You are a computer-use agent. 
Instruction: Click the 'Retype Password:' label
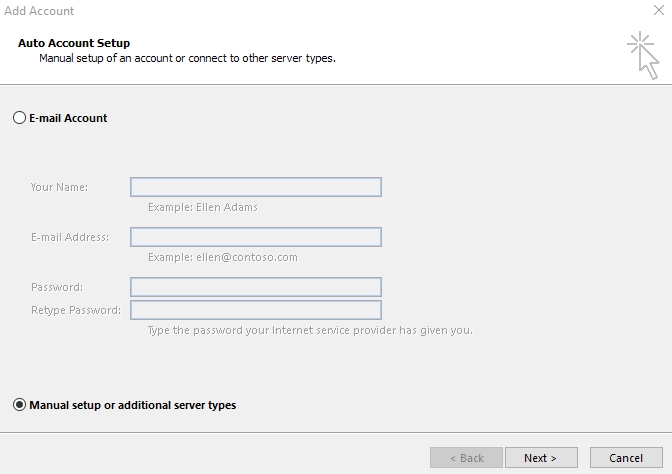pyautogui.click(x=76, y=310)
